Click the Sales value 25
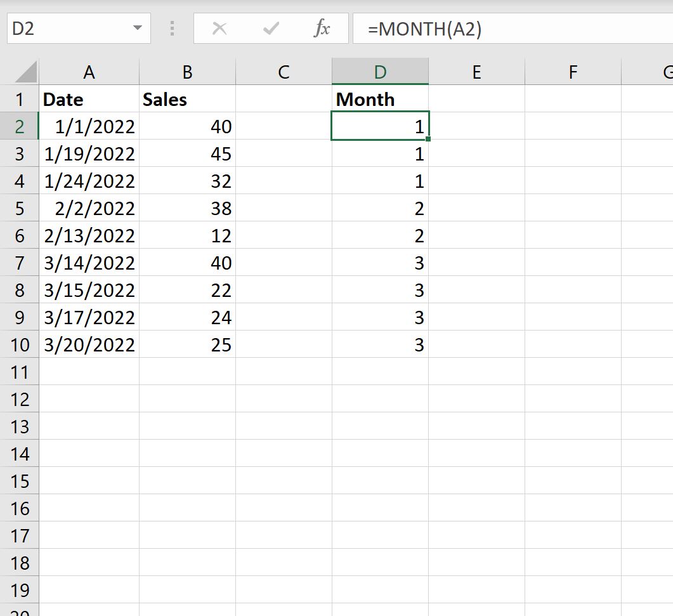The height and width of the screenshot is (616, 673). point(187,344)
